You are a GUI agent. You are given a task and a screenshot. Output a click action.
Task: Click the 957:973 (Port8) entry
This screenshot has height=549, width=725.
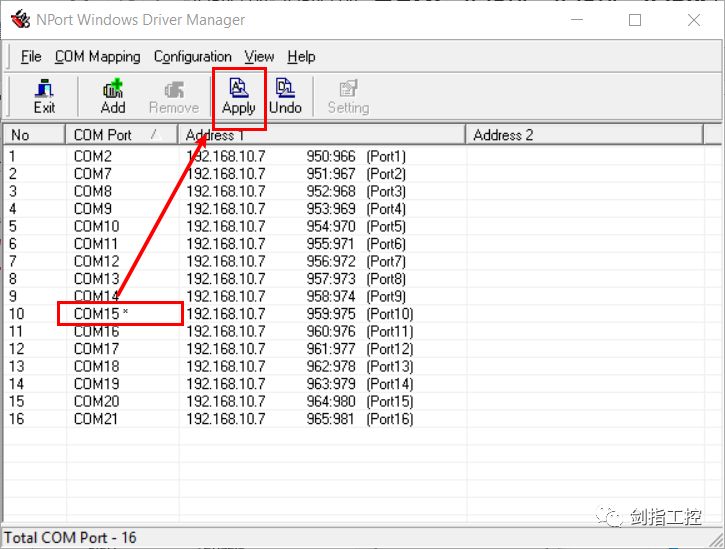pos(356,279)
